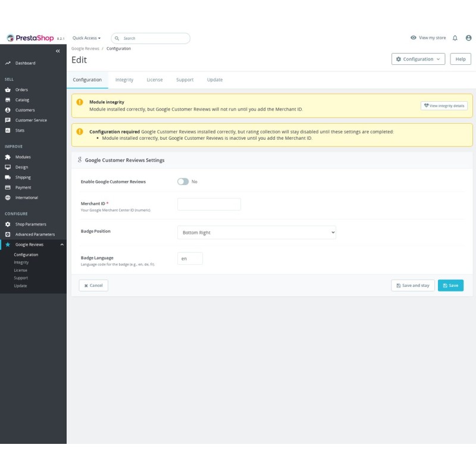The image size is (476, 476).
Task: Click the Catalog store icon
Action: [8, 100]
